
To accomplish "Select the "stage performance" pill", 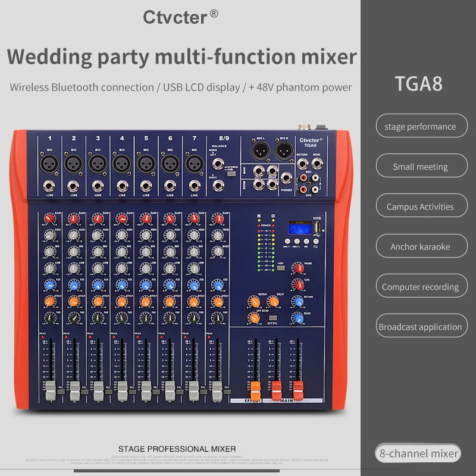I will pos(421,126).
